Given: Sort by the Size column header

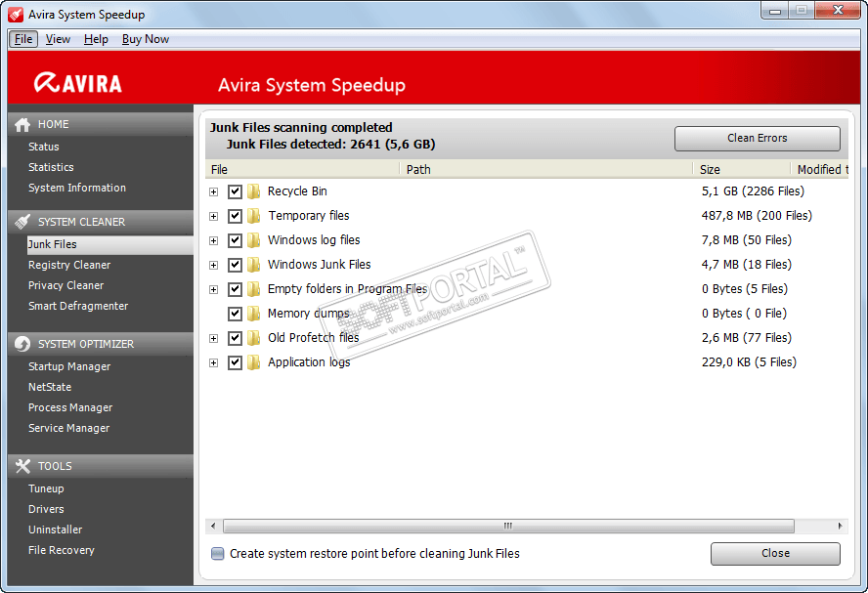Looking at the screenshot, I should click(741, 169).
